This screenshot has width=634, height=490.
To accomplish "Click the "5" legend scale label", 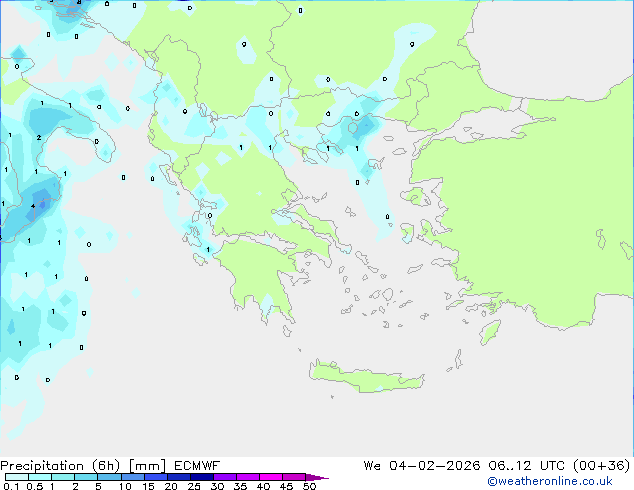I will pyautogui.click(x=98, y=486).
